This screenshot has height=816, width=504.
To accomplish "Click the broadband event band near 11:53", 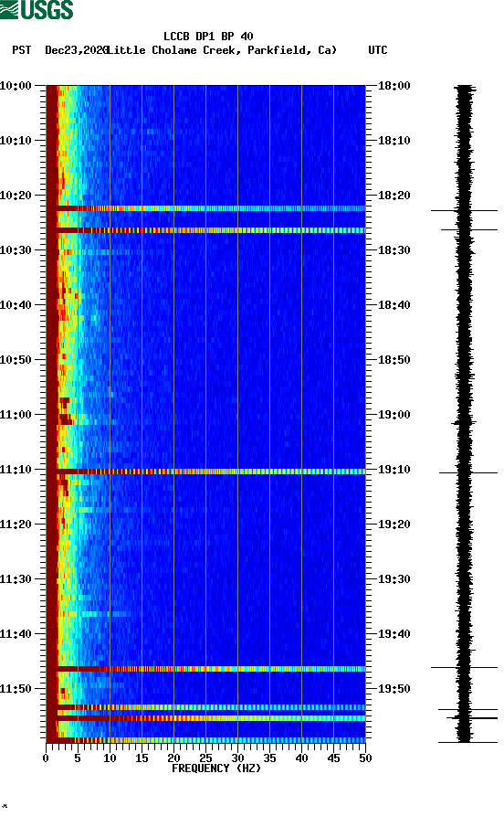I will [x=206, y=707].
